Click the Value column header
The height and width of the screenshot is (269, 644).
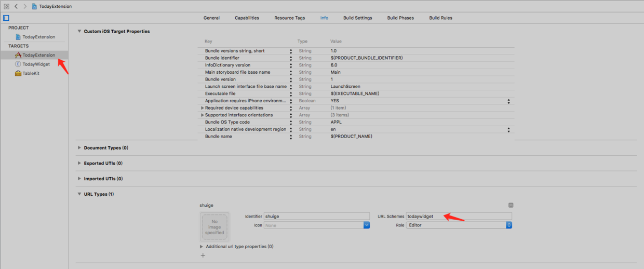[x=336, y=42]
